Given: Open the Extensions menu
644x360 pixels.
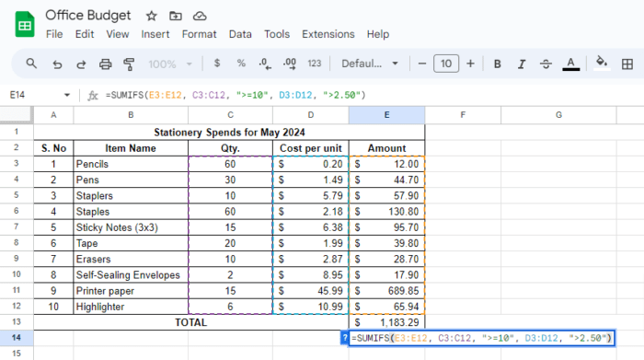Looking at the screenshot, I should click(x=328, y=34).
